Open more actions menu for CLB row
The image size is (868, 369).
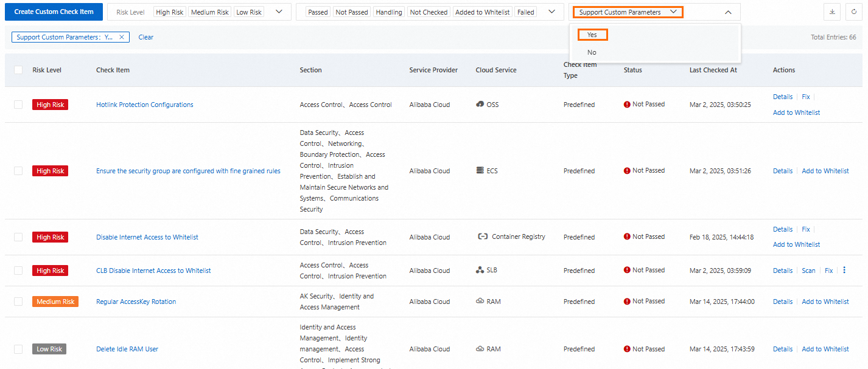coord(844,271)
